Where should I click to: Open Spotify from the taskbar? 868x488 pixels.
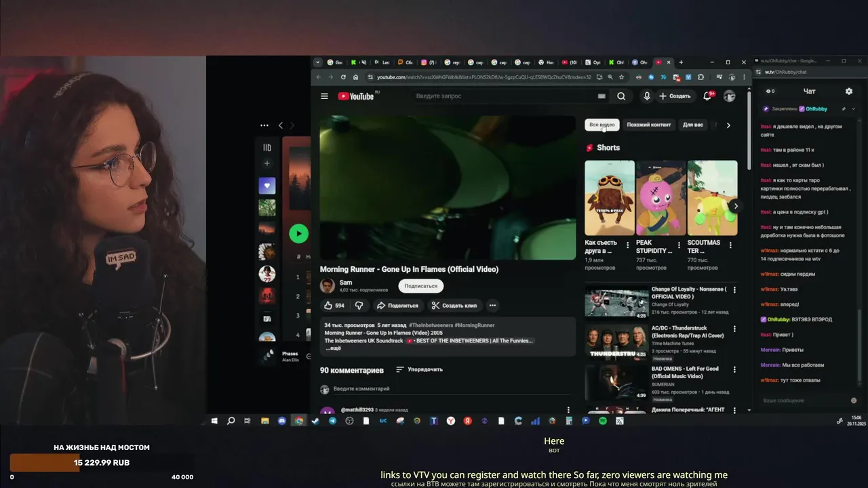pos(603,421)
